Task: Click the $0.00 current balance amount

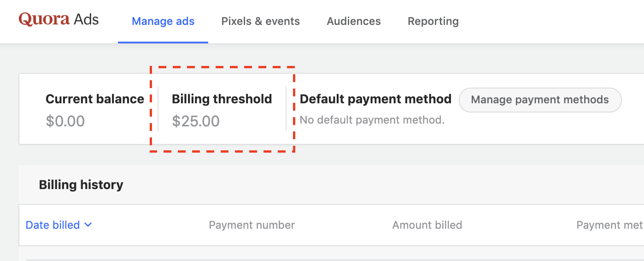Action: [65, 121]
